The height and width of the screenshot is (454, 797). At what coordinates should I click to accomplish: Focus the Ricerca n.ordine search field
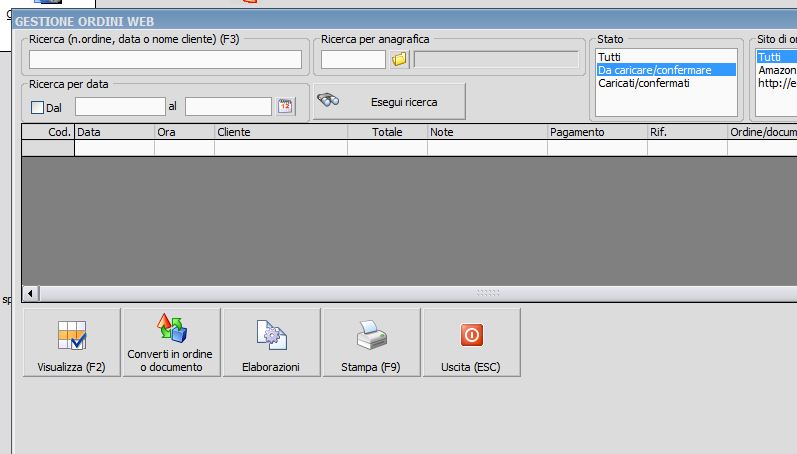pos(165,59)
